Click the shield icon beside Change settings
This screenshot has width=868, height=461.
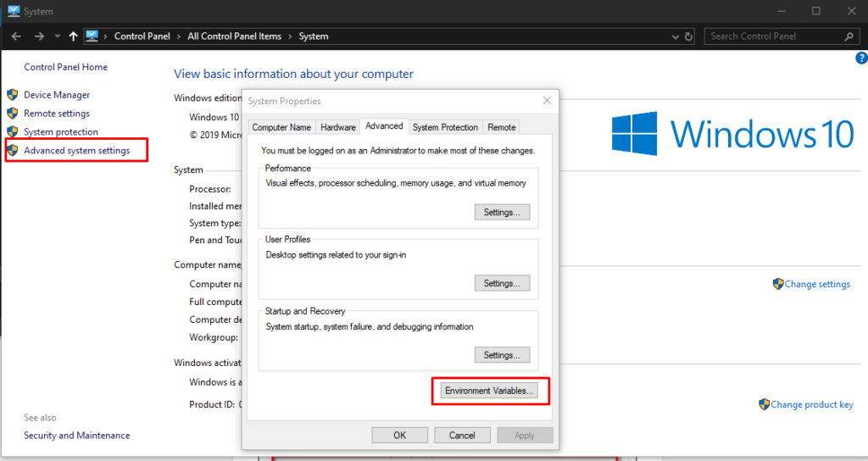click(x=777, y=284)
